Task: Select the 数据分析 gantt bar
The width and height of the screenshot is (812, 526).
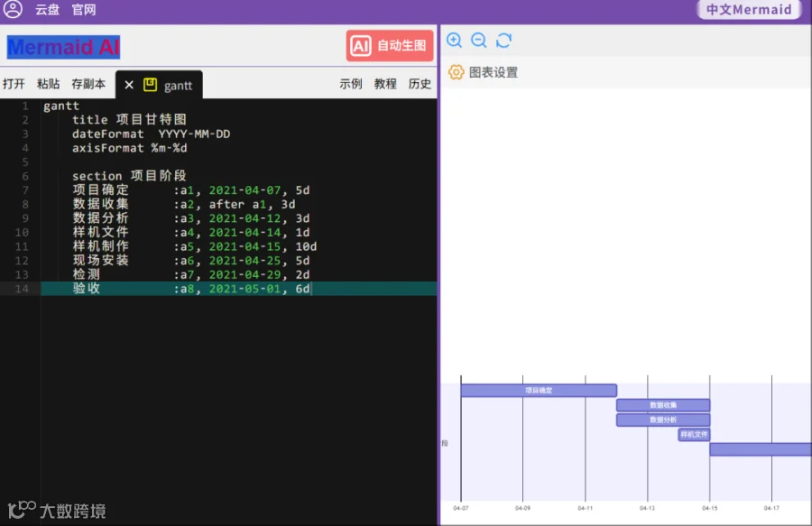Action: pyautogui.click(x=663, y=420)
